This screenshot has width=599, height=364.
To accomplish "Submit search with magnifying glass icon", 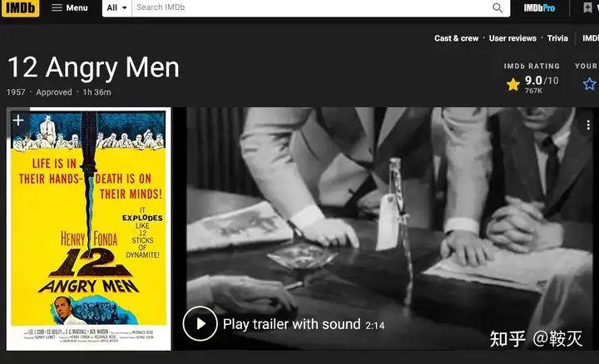I will pyautogui.click(x=498, y=7).
